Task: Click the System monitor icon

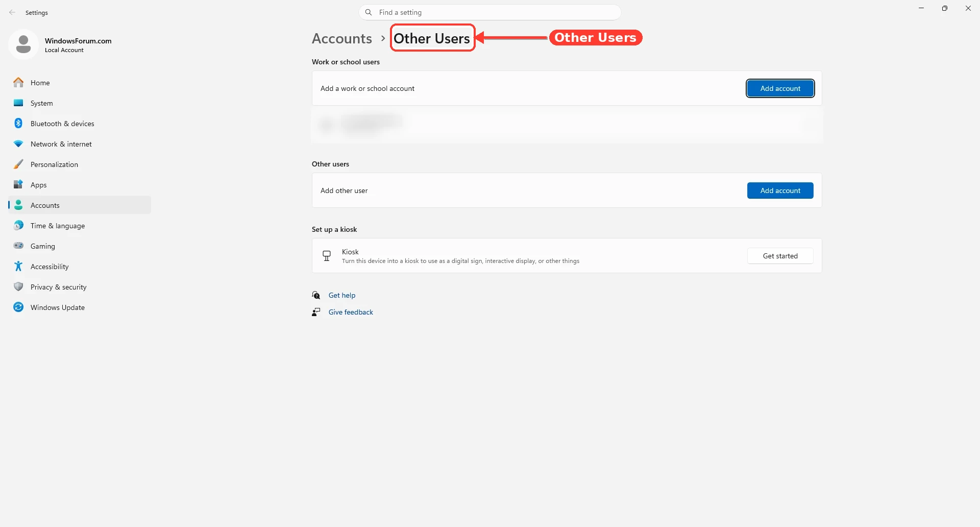Action: (18, 103)
